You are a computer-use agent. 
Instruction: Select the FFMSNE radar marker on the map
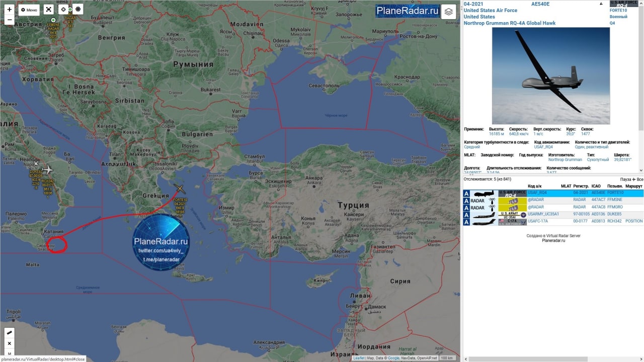[54, 20]
